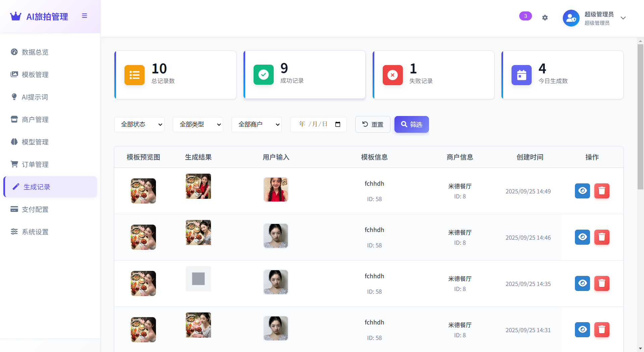Viewport: 644px width, 352px height.
Task: View the first record with the eye button
Action: [582, 191]
